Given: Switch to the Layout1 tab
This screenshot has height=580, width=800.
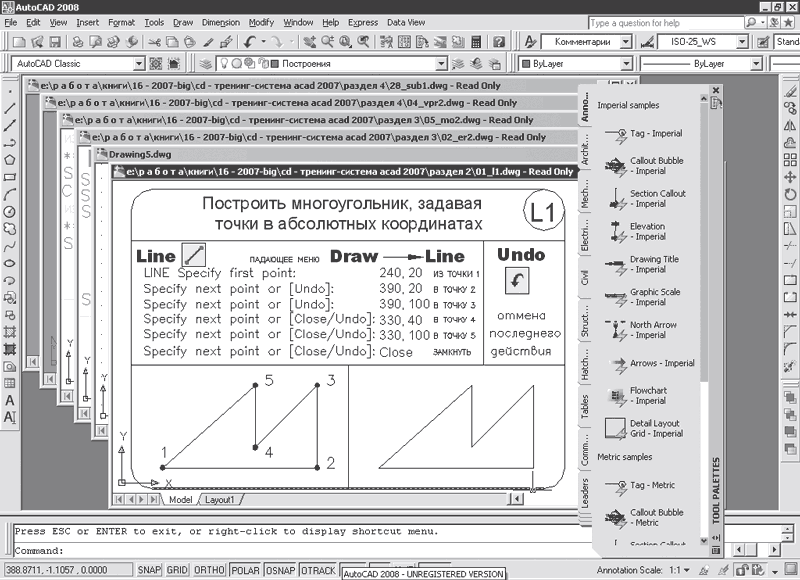Looking at the screenshot, I should coord(220,498).
